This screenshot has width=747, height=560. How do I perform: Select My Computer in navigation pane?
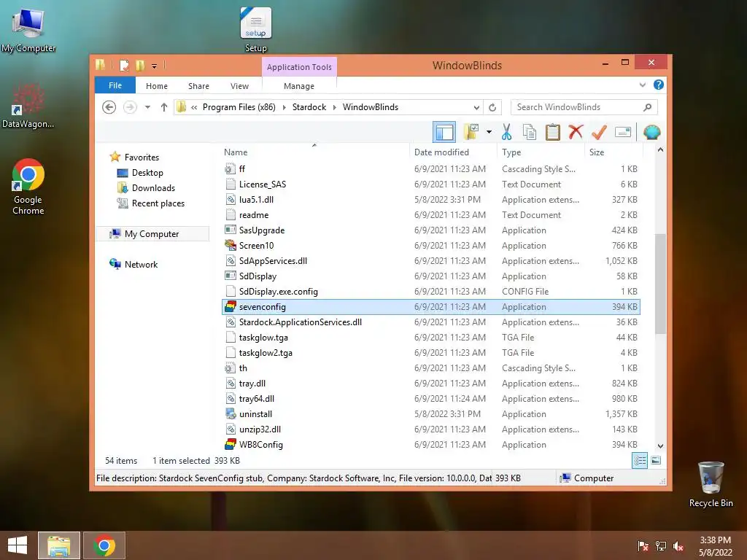click(152, 234)
